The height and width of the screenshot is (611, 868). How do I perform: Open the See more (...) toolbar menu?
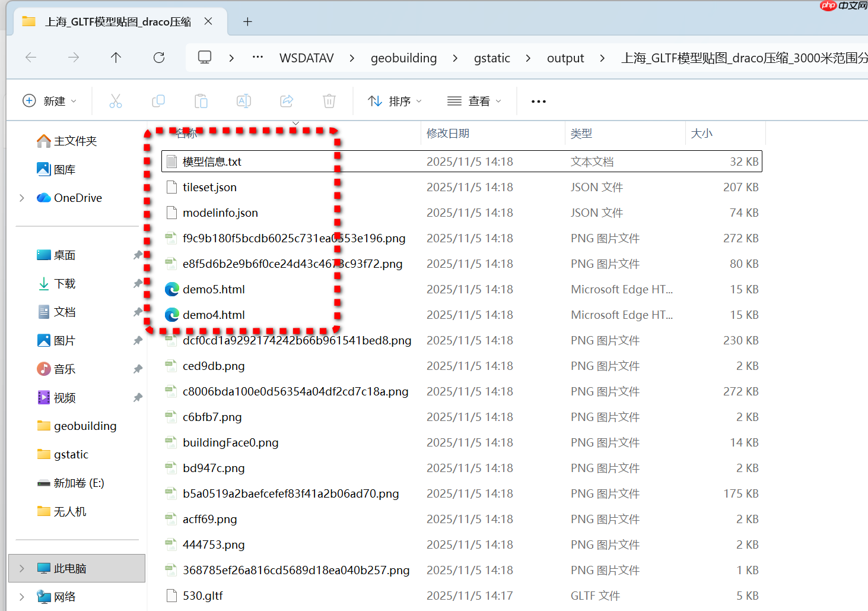point(538,101)
